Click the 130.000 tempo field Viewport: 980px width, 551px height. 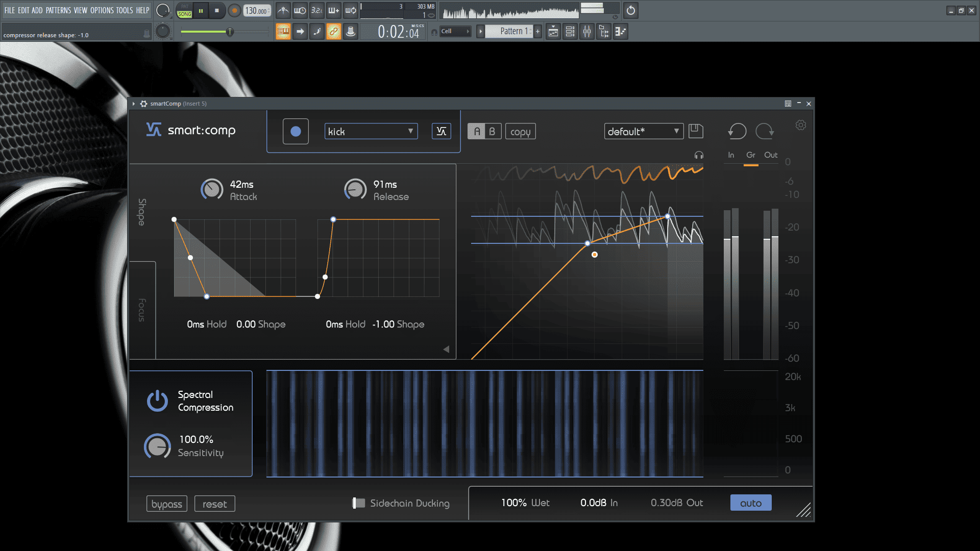click(x=257, y=11)
